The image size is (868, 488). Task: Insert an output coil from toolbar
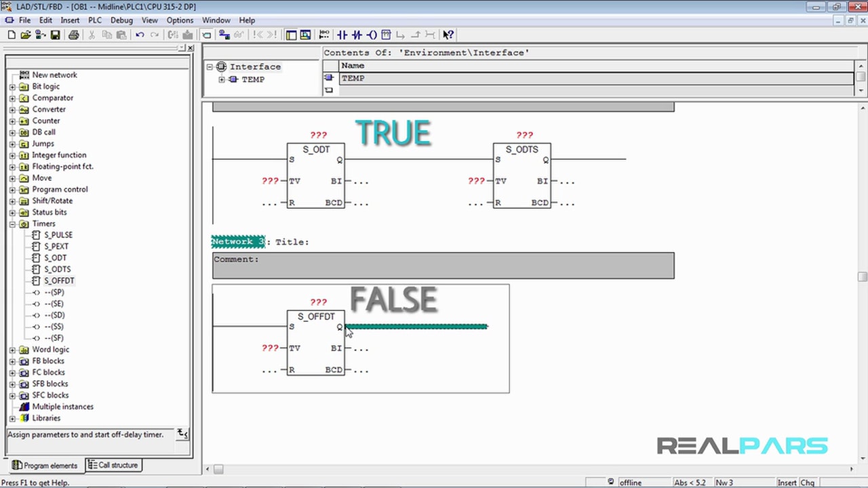(x=372, y=35)
